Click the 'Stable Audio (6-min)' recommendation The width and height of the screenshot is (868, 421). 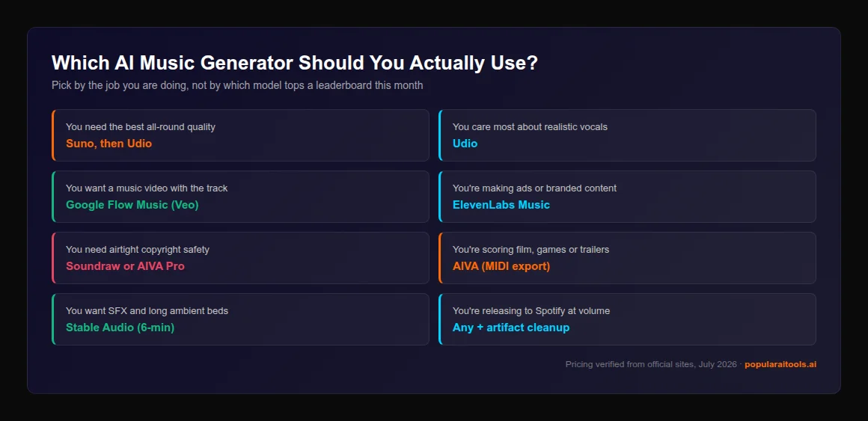(120, 328)
